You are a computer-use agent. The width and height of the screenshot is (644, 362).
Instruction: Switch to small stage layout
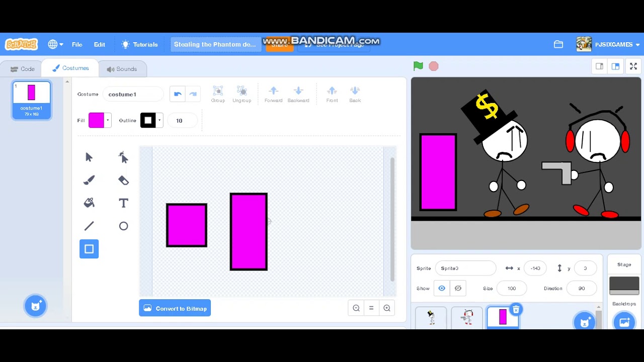click(600, 66)
